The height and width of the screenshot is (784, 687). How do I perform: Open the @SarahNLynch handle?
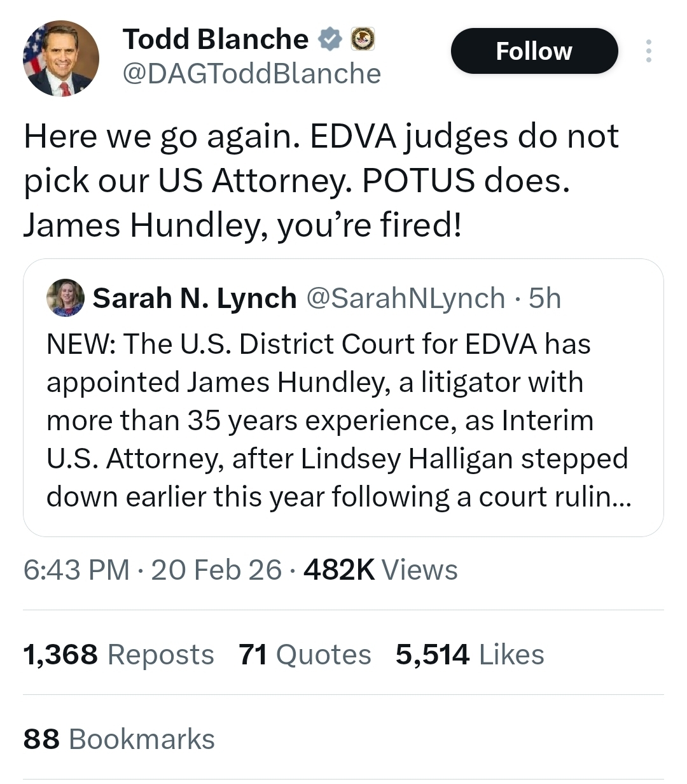pos(406,298)
